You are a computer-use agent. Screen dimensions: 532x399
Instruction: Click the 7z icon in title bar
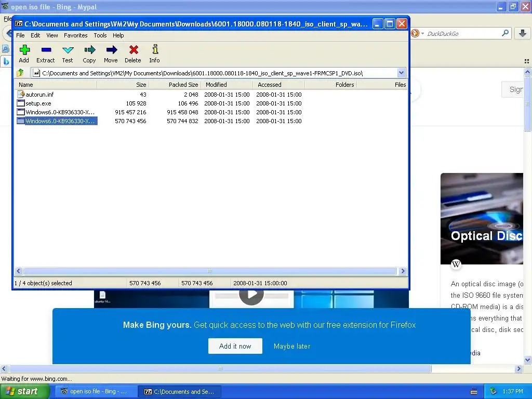point(19,24)
